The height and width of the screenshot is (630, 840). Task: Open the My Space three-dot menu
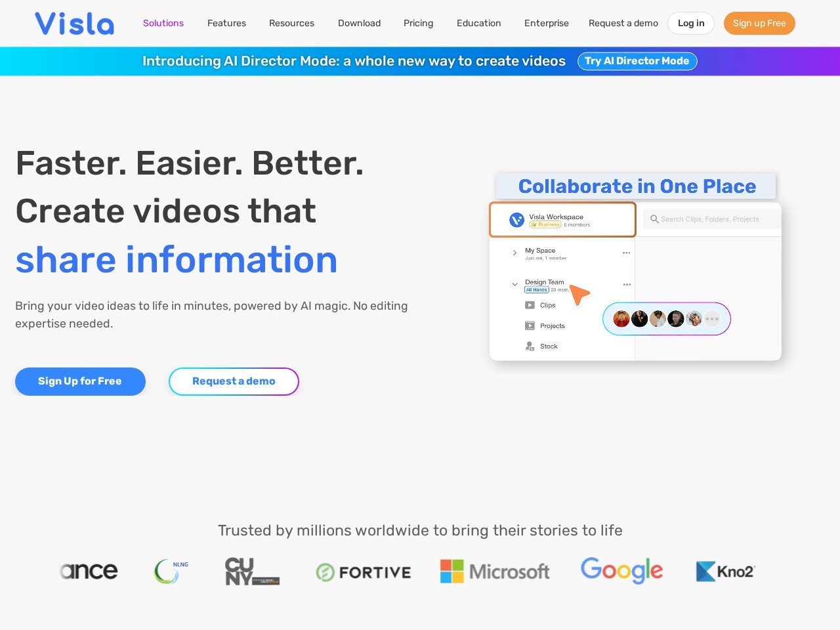click(x=626, y=253)
